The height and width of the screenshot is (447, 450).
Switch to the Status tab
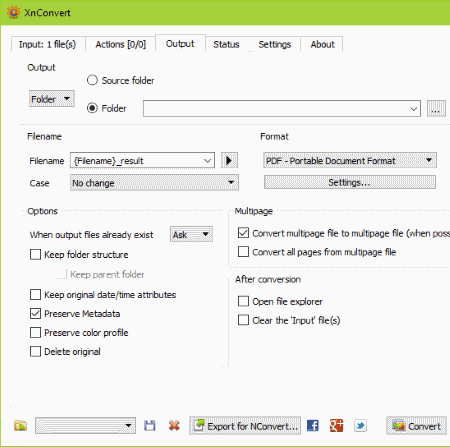click(226, 44)
